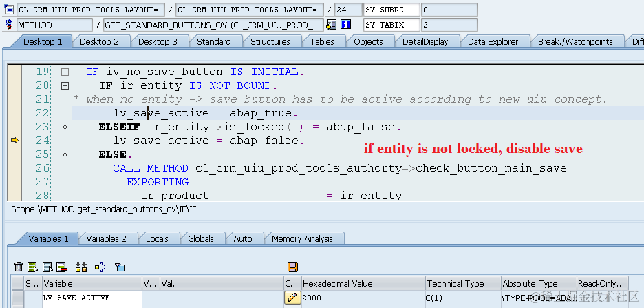Open the Standard tab
This screenshot has width=644, height=308.
213,41
